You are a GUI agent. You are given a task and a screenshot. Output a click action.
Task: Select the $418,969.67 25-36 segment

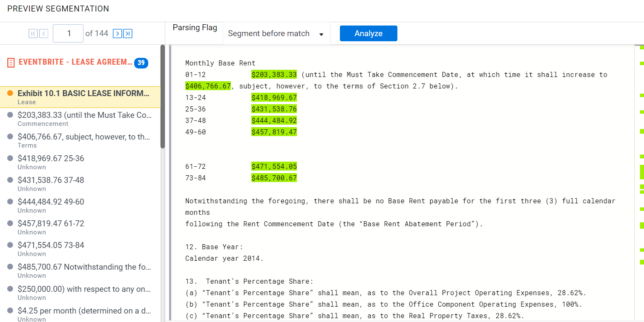[80, 162]
